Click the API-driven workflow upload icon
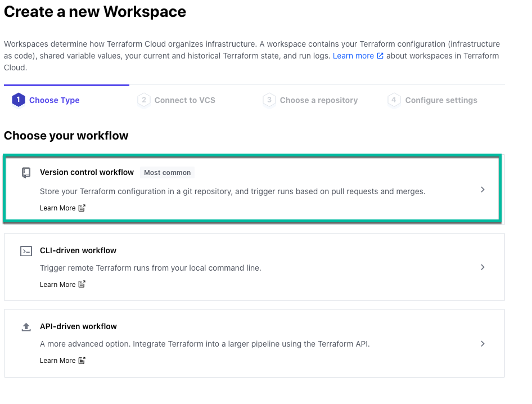This screenshot has height=404, width=532. (26, 327)
